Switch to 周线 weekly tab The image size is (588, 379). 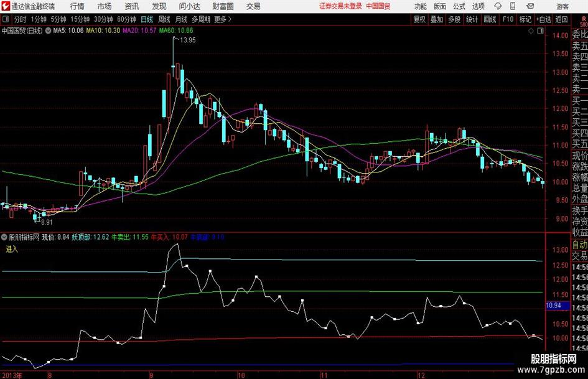click(164, 19)
